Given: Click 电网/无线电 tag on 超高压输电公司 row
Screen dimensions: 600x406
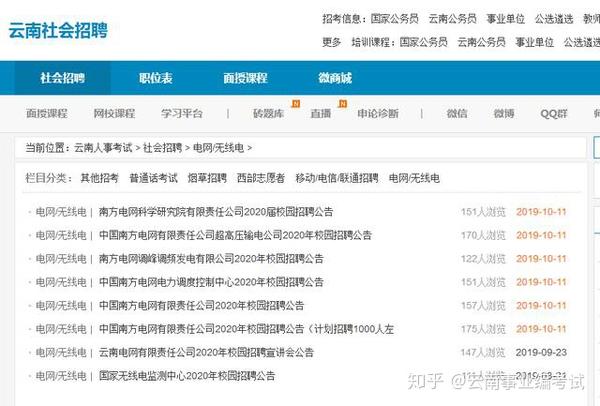Looking at the screenshot, I should (x=61, y=235).
